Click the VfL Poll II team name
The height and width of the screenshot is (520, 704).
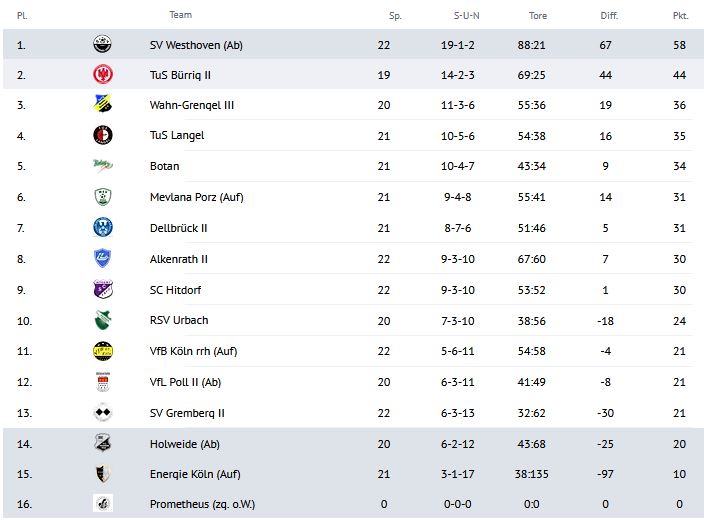tap(185, 382)
